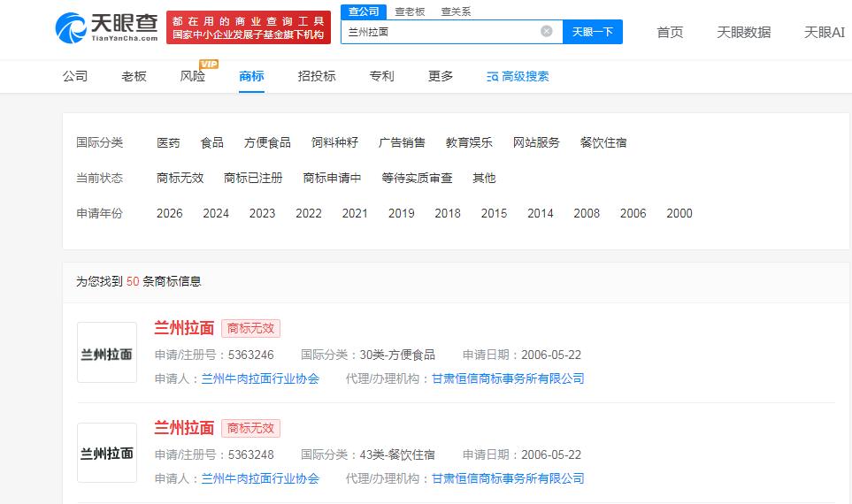Filter application year 2000
Screen dimensions: 852x504
[679, 213]
